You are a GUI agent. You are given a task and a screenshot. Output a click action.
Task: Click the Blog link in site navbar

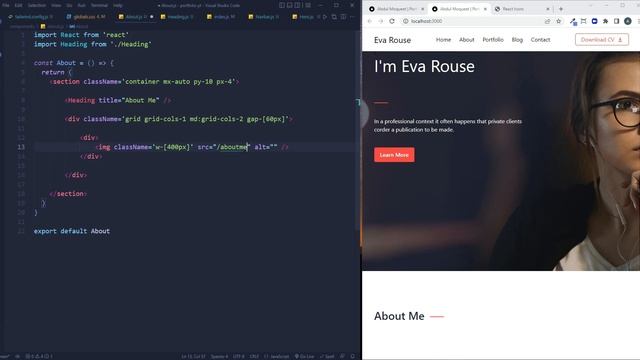pos(517,40)
